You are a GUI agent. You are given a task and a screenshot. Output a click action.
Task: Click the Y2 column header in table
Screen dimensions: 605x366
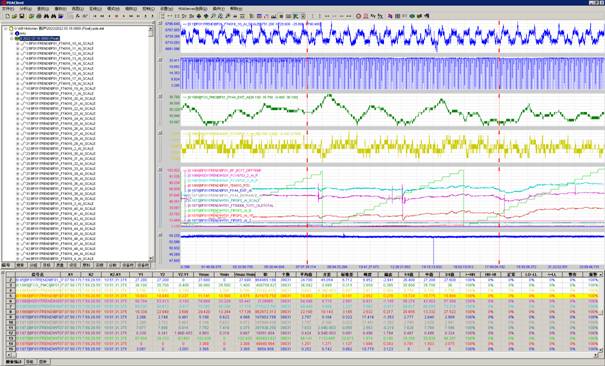click(x=162, y=275)
